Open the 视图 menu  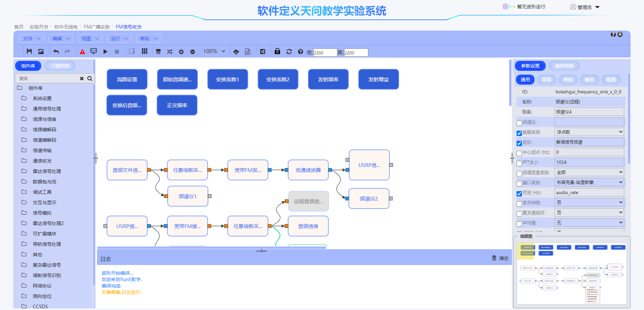pos(90,39)
